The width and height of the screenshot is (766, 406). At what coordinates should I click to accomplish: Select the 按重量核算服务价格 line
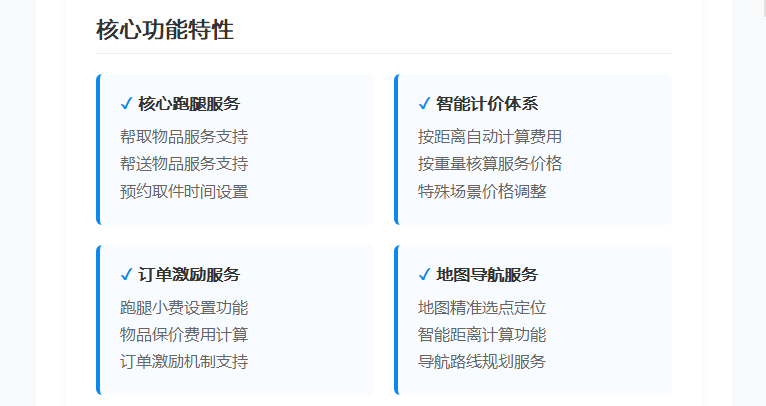click(490, 164)
